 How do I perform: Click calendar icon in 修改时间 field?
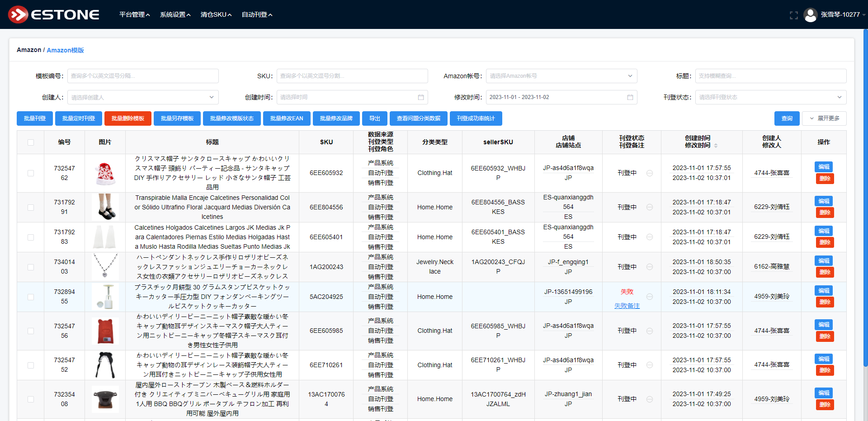630,97
